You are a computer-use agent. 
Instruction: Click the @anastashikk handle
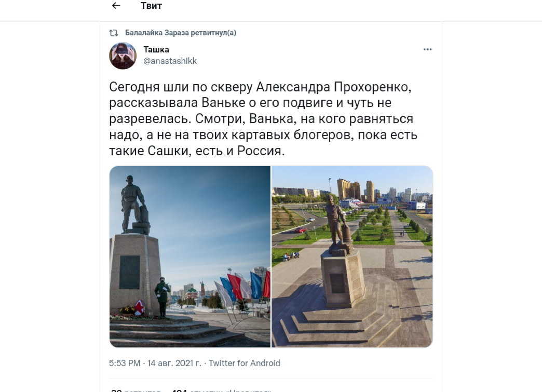coord(170,61)
